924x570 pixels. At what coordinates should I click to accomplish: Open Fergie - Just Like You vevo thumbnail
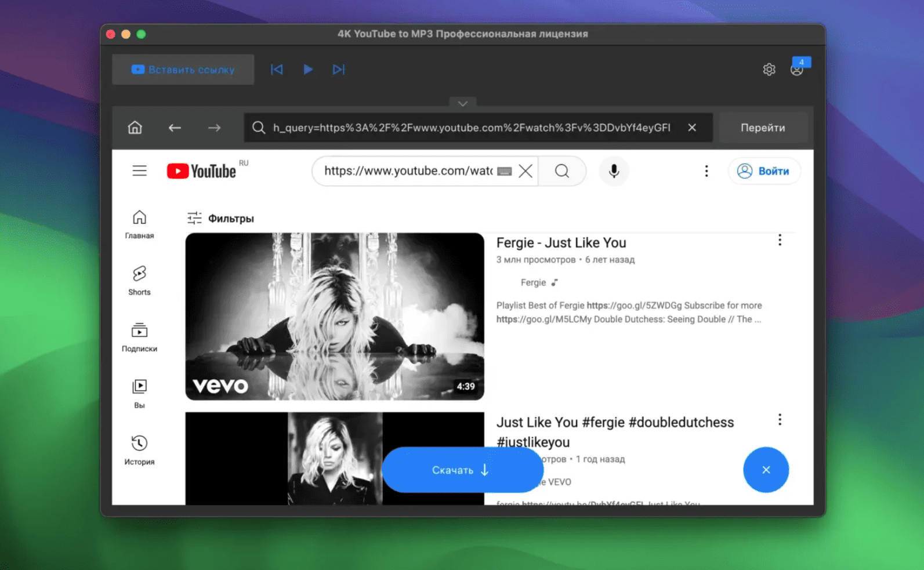click(335, 317)
